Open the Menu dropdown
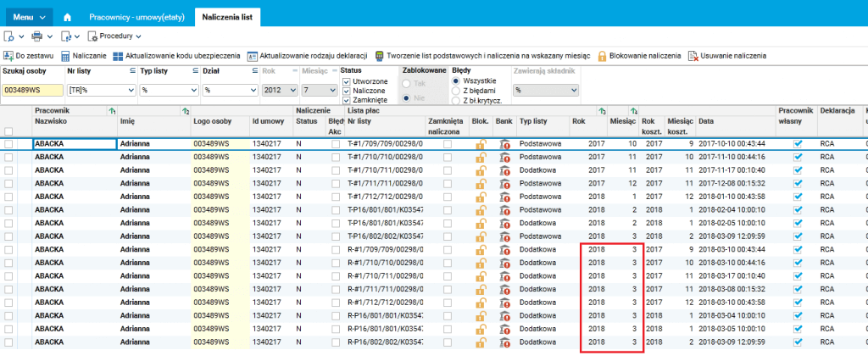The height and width of the screenshot is (361, 868). [x=30, y=17]
